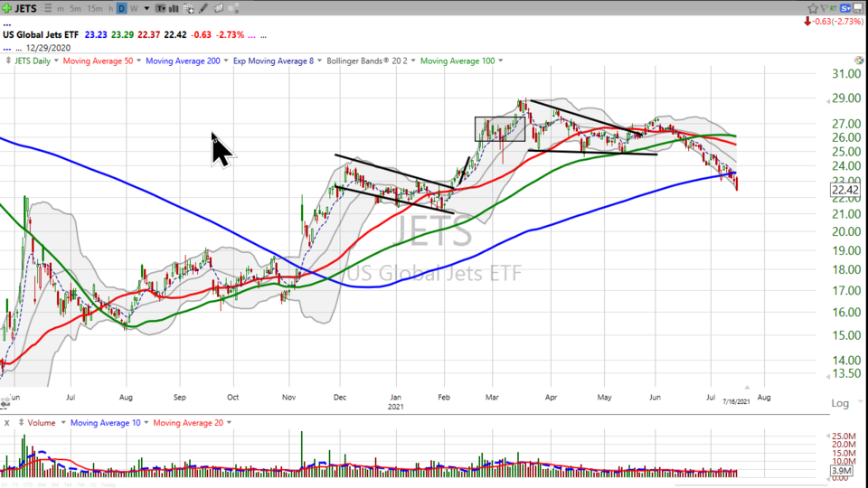Close the volume pane with the x

click(6, 422)
